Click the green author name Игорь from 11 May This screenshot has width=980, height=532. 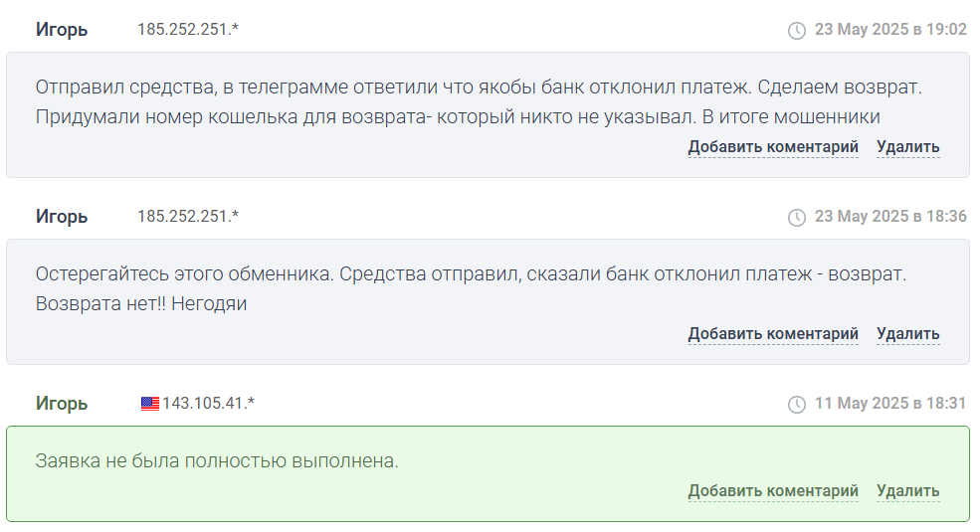click(x=62, y=404)
